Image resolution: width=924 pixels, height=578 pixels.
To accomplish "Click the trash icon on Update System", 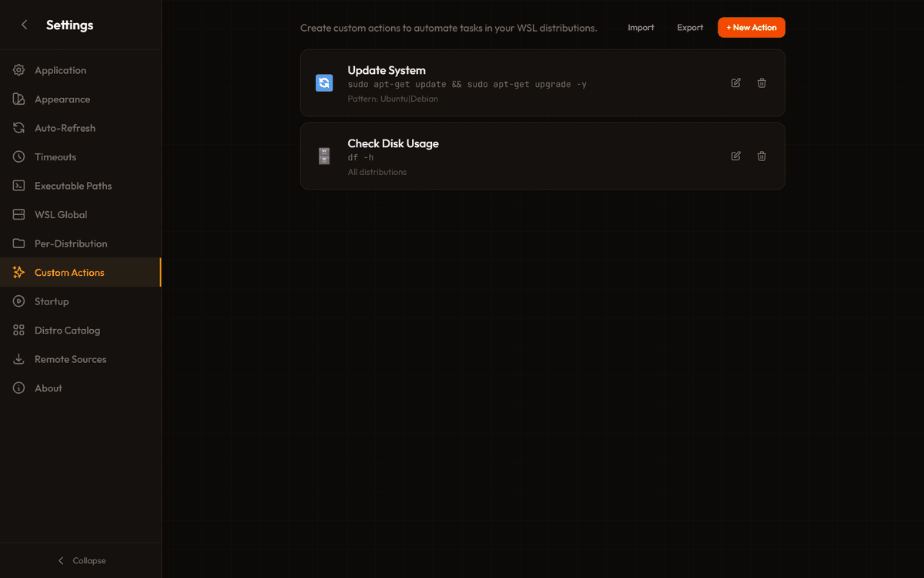I will pos(762,82).
